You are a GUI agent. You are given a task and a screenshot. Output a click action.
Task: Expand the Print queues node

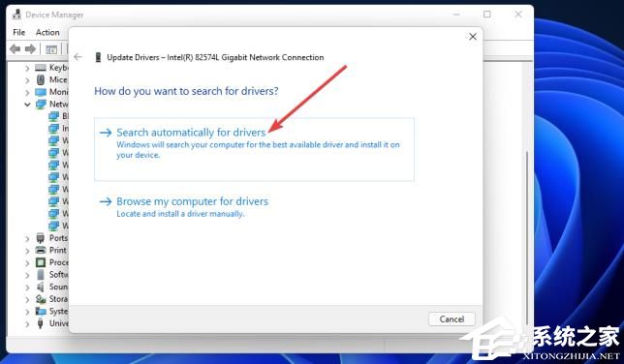coord(27,251)
